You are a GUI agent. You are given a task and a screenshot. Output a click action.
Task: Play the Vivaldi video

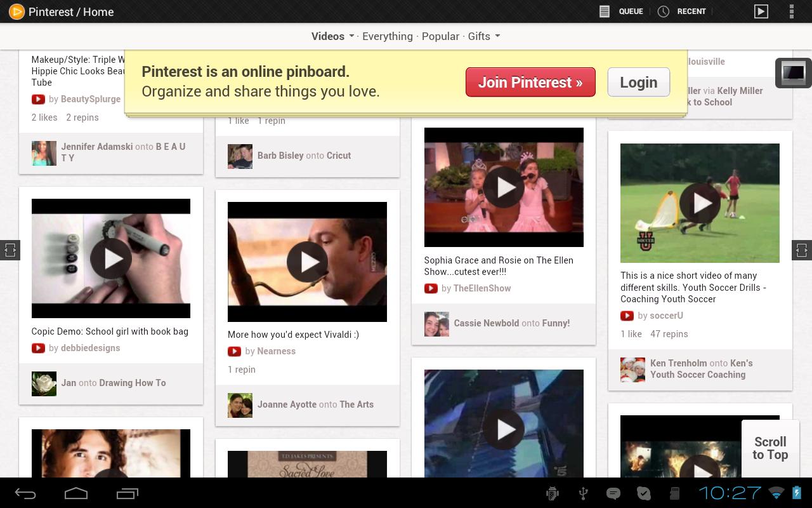click(307, 262)
